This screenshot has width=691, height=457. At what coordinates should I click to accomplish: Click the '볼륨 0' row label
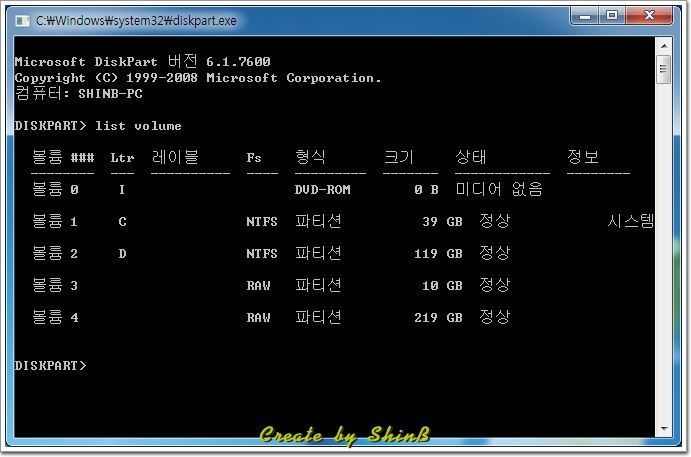coord(55,189)
